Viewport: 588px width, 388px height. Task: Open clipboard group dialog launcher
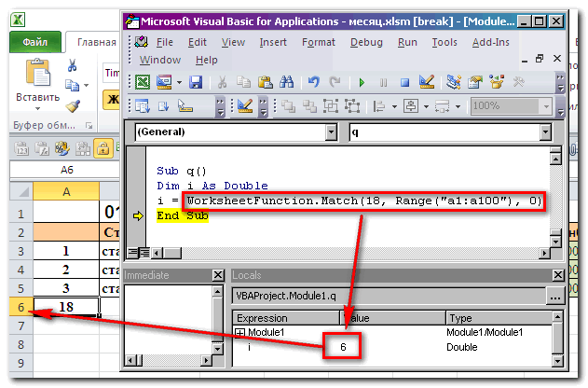[89, 126]
